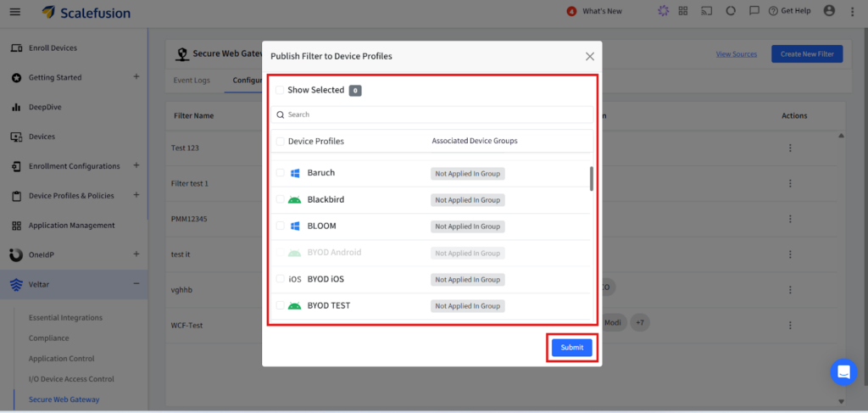Image resolution: width=868 pixels, height=413 pixels.
Task: Click the Enroll Devices sidebar icon
Action: pos(17,48)
